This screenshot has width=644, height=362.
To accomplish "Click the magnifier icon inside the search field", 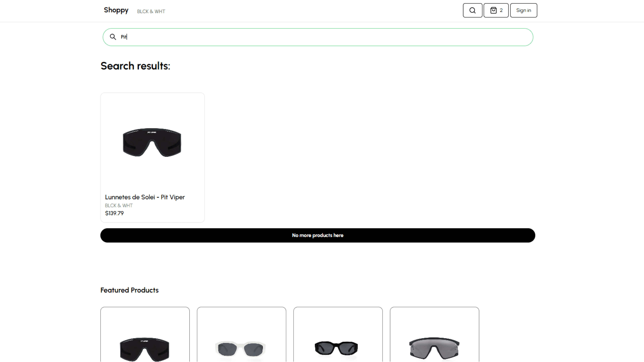I will (x=113, y=37).
